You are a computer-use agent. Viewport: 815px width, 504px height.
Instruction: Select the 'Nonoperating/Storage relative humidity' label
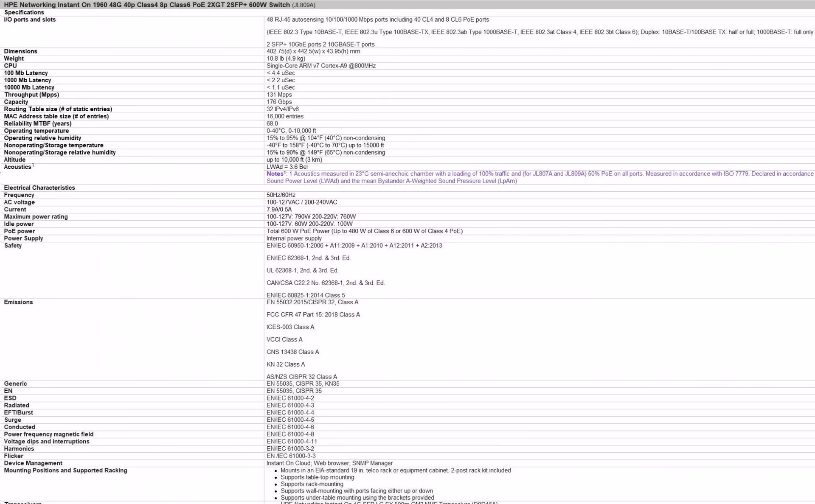[60, 152]
